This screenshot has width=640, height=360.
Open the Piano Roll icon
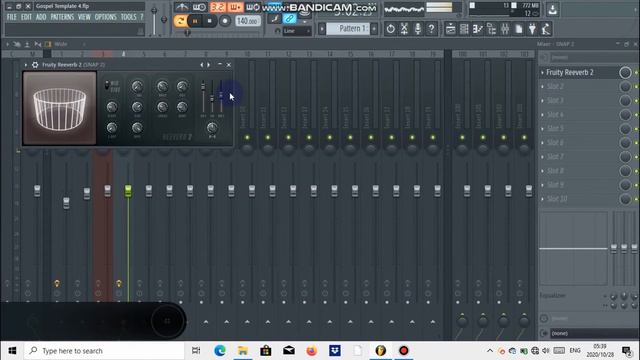tap(478, 29)
